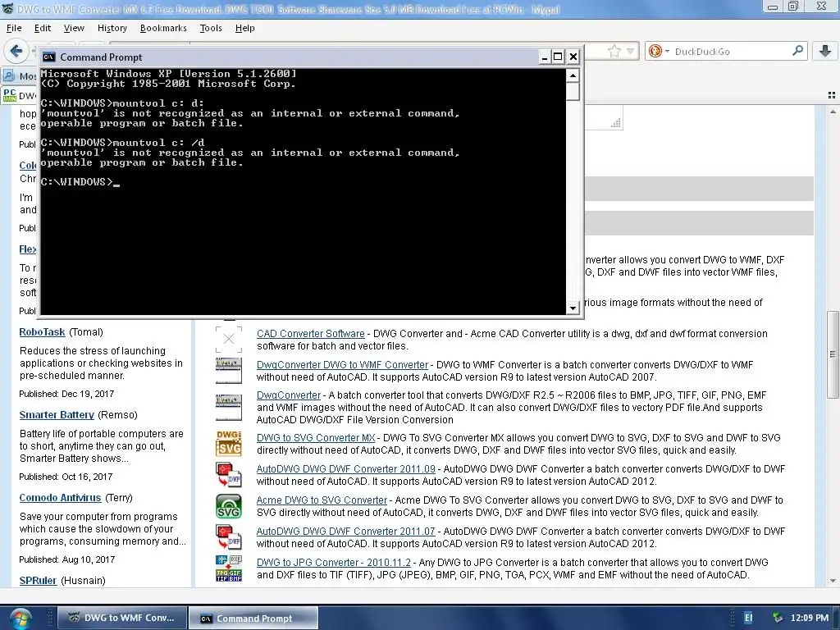The height and width of the screenshot is (630, 840).
Task: Open the Help menu
Action: [x=244, y=28]
